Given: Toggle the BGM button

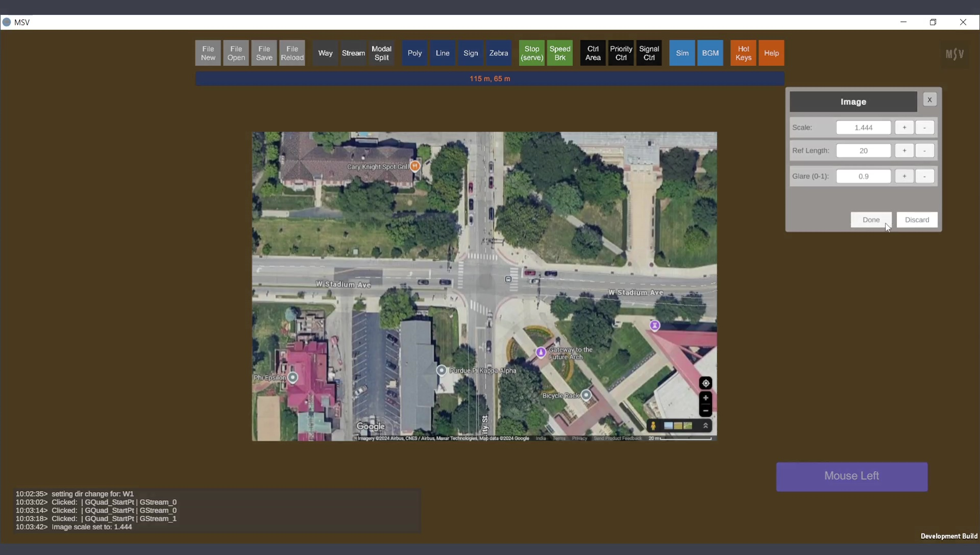Looking at the screenshot, I should coord(710,53).
